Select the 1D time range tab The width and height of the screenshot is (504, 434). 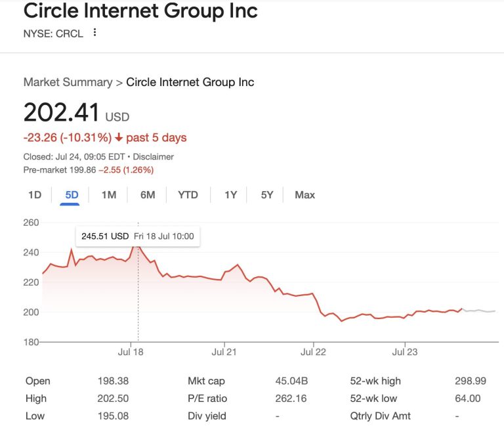[35, 194]
